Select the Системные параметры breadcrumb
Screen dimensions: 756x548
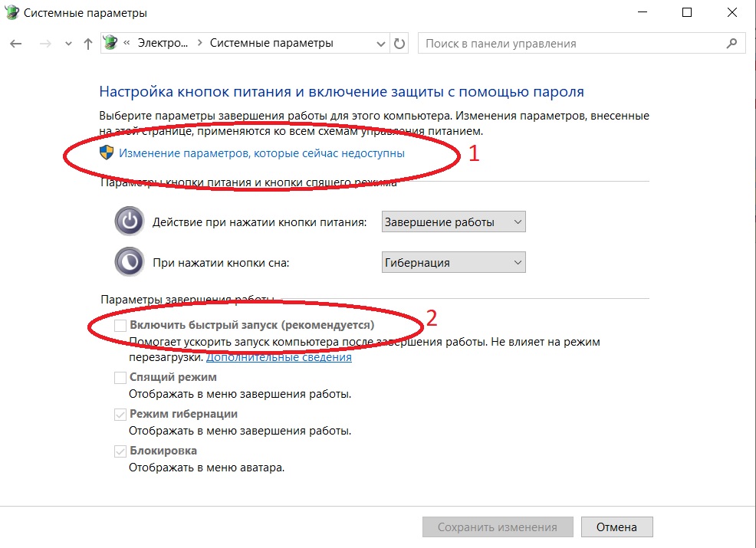point(271,44)
